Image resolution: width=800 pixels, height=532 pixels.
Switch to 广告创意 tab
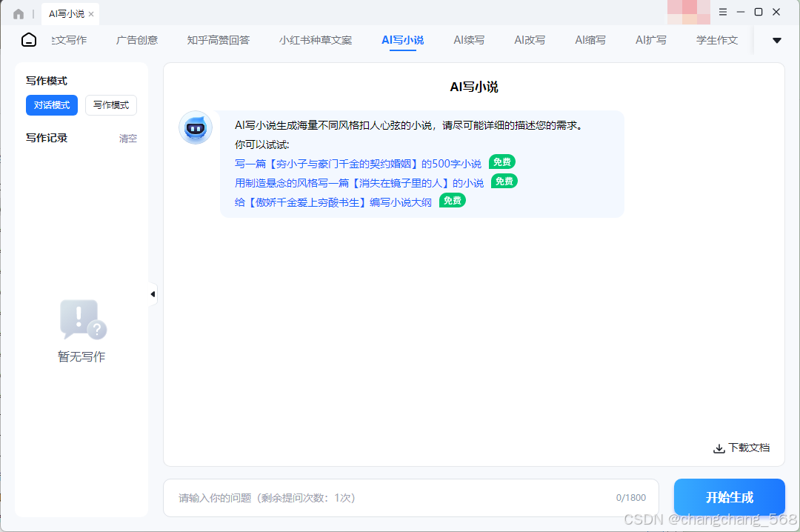point(137,40)
